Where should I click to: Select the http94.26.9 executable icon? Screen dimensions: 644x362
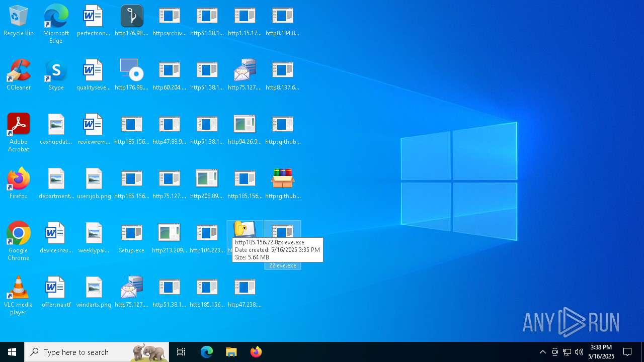[x=245, y=130]
